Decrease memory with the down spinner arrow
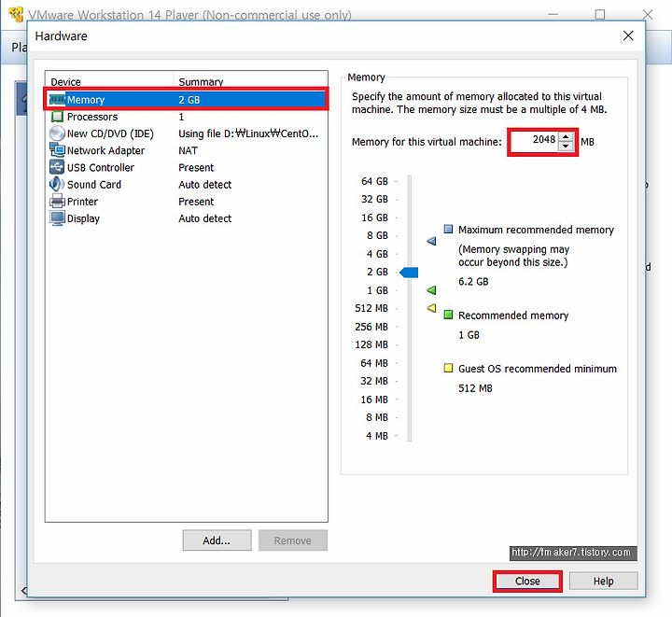 point(566,147)
